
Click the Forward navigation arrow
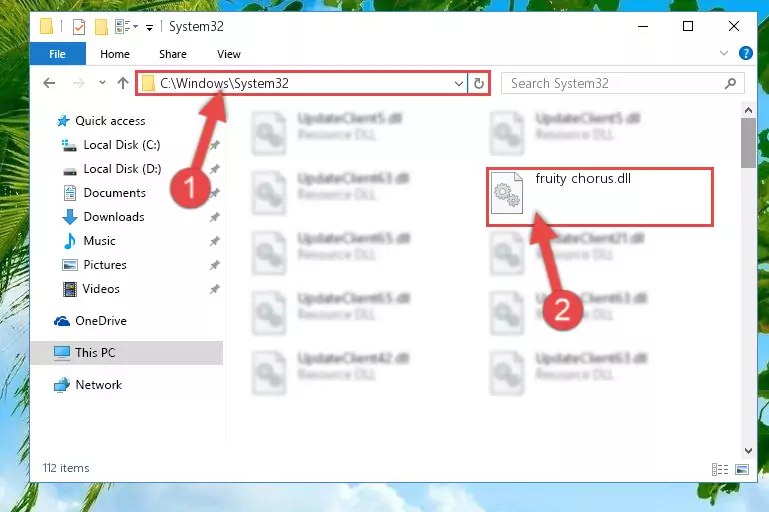78,83
